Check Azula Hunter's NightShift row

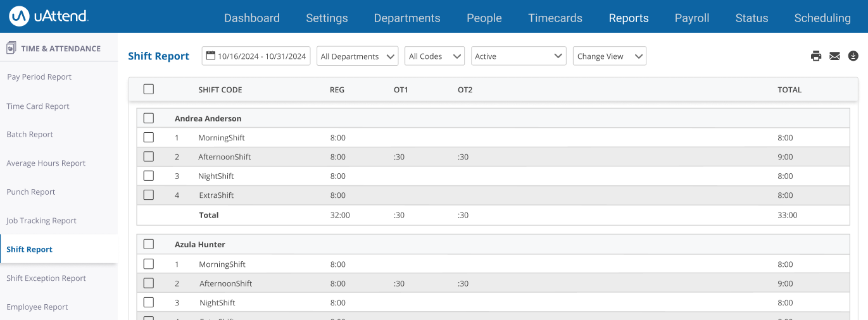pyautogui.click(x=149, y=302)
